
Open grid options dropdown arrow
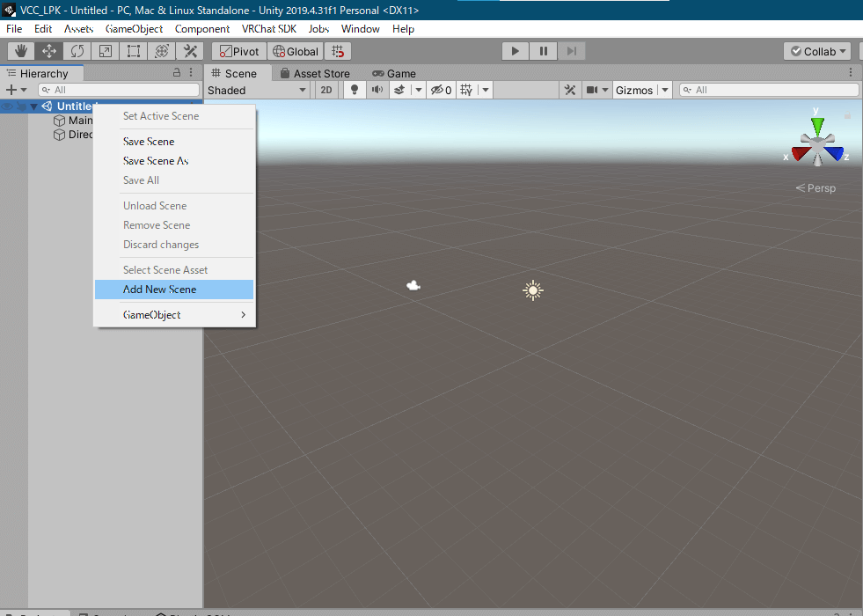(x=485, y=90)
